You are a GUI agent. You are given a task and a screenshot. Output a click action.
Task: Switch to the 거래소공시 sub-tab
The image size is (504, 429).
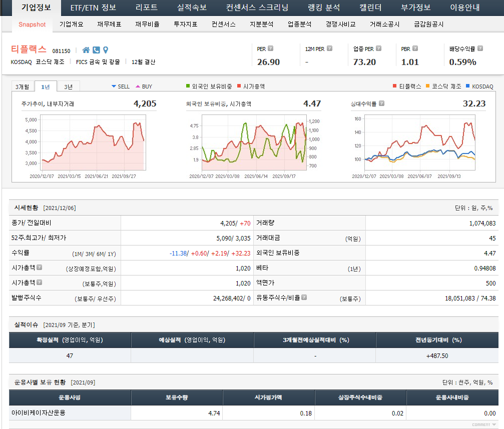385,24
